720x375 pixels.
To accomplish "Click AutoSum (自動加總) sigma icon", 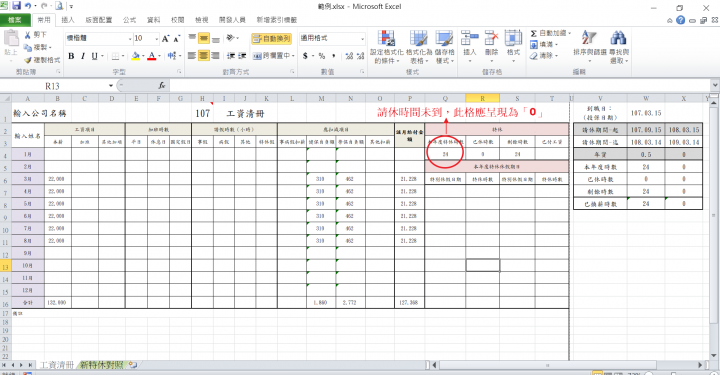I will tap(534, 34).
